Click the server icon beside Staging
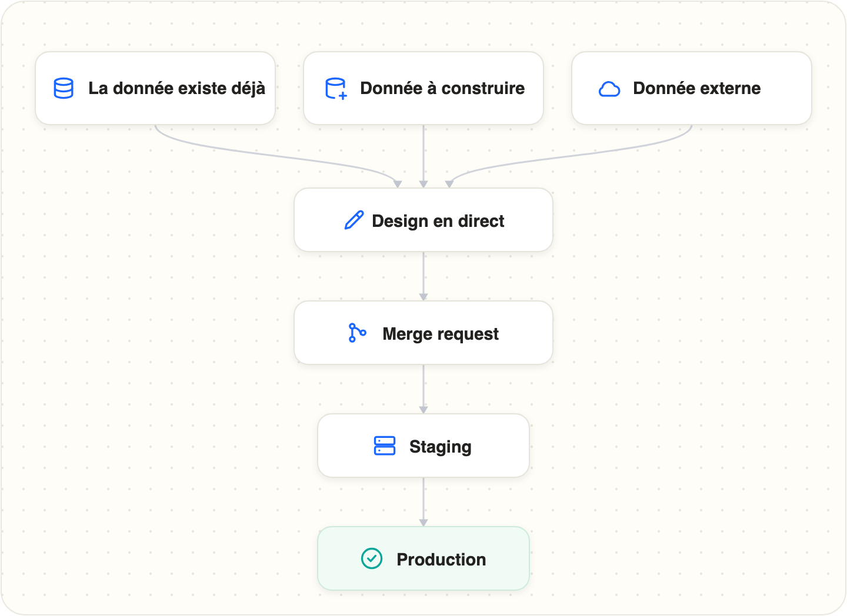847x616 pixels. coord(385,446)
